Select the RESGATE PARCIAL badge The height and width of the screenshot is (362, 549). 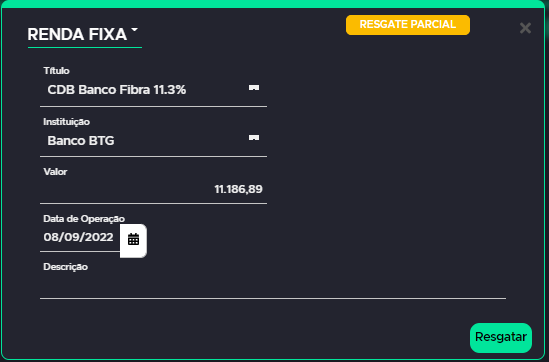[408, 25]
